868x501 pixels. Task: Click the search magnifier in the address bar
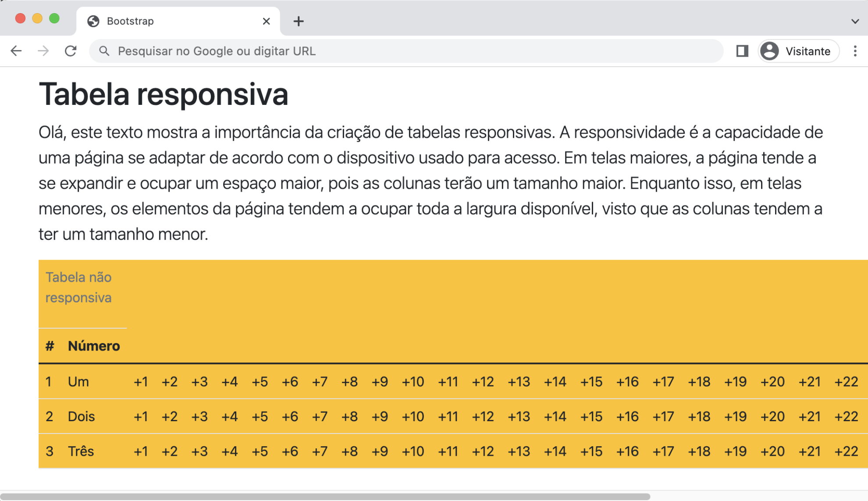click(x=105, y=51)
